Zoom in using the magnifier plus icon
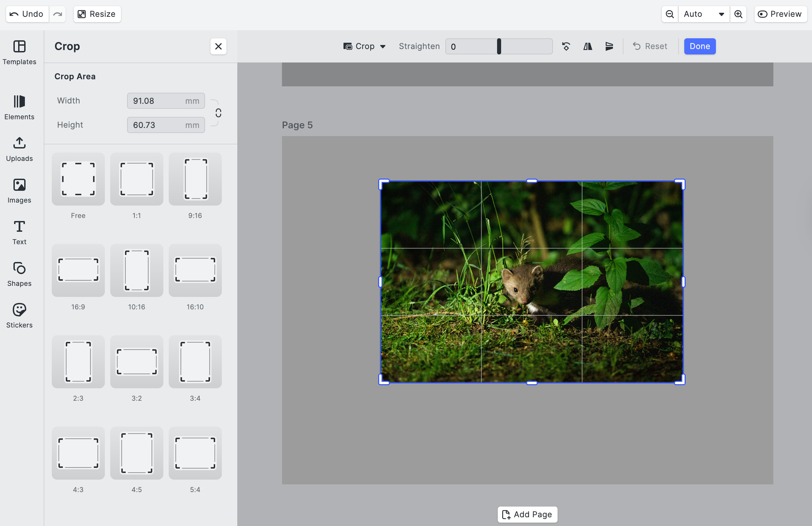The width and height of the screenshot is (812, 526). point(738,14)
